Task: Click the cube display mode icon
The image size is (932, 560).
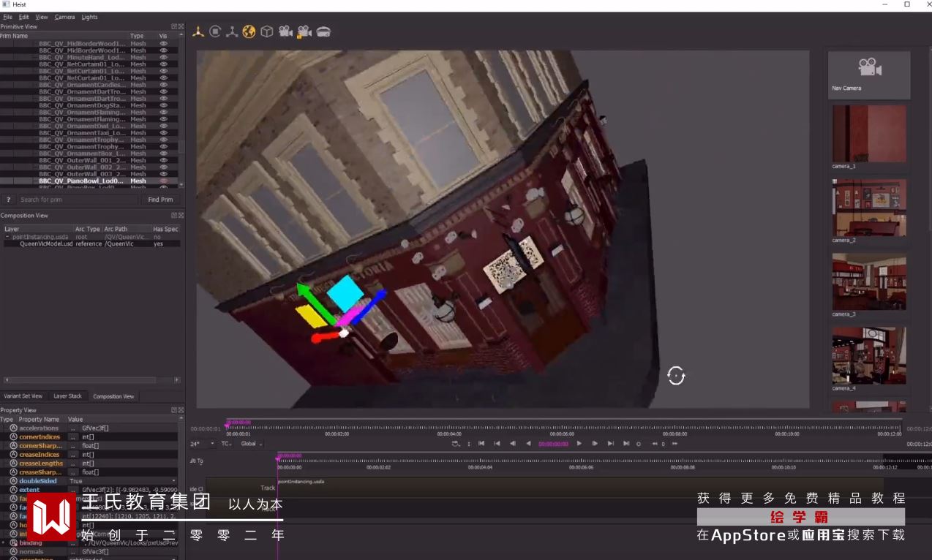Action: [x=267, y=31]
